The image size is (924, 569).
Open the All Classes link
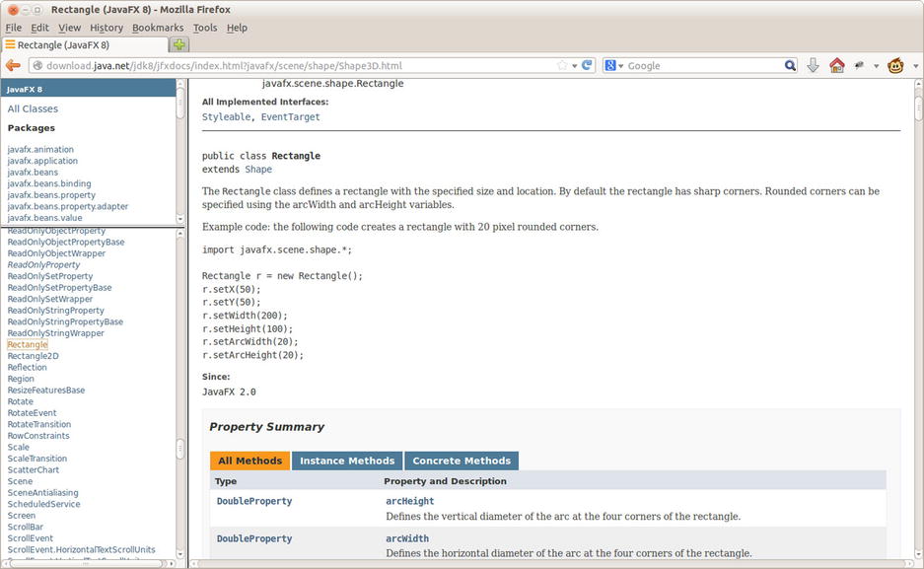pyautogui.click(x=33, y=108)
